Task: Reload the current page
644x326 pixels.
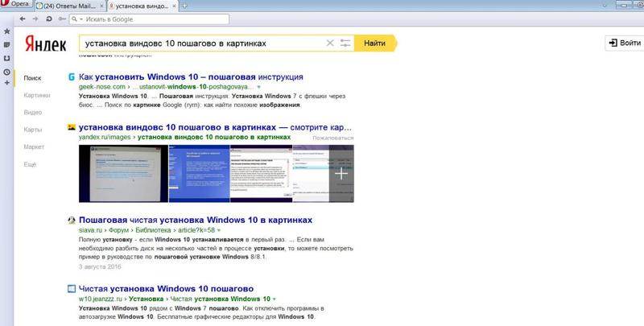Action: click(49, 19)
